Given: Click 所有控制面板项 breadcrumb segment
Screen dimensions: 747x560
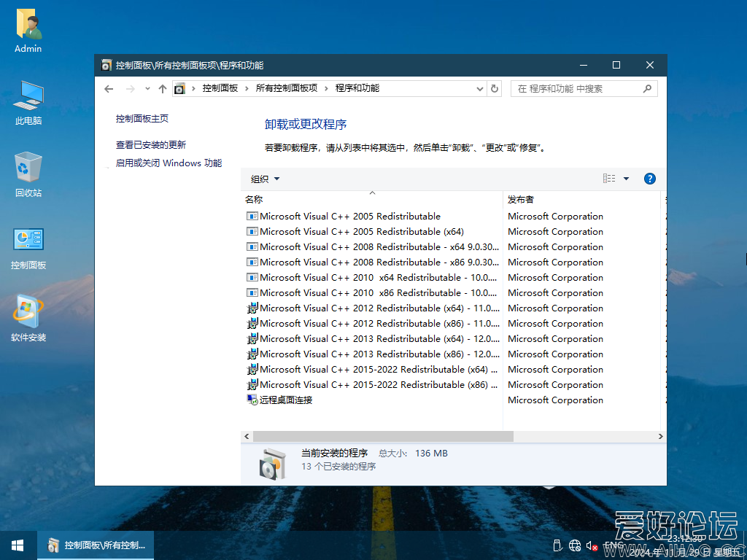Looking at the screenshot, I should click(286, 88).
